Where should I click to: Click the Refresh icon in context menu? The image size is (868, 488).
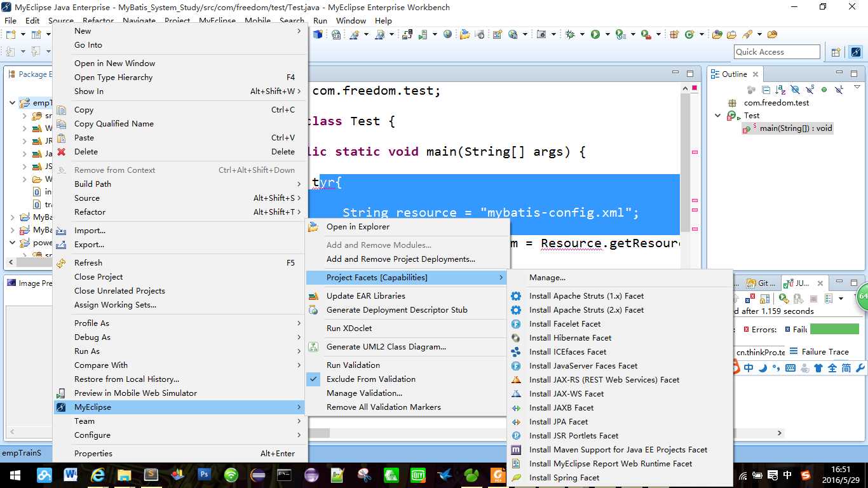(62, 263)
